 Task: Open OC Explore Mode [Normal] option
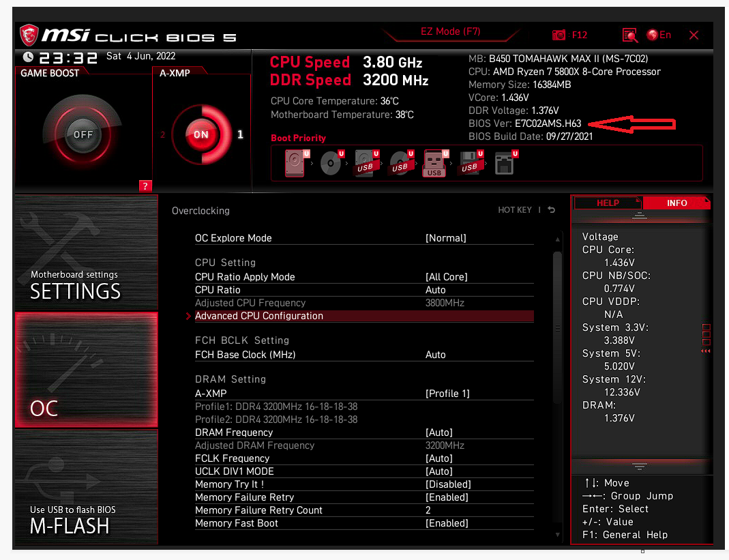pyautogui.click(x=364, y=238)
